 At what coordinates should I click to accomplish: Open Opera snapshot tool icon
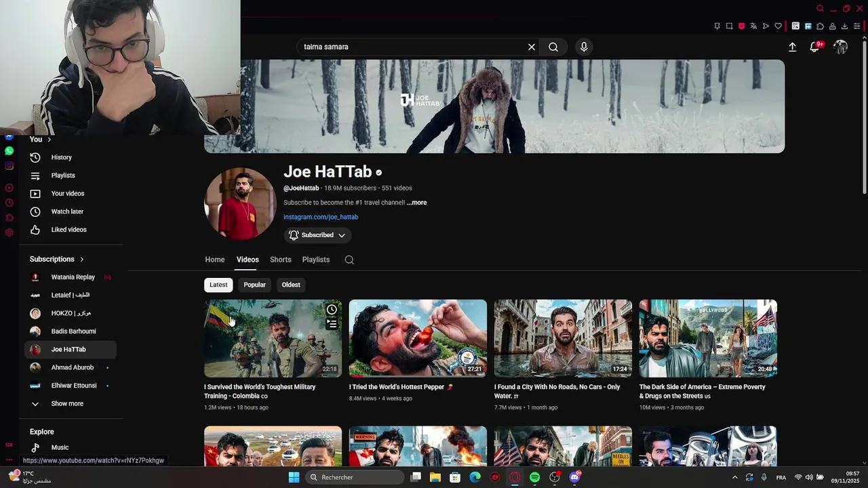coord(729,26)
